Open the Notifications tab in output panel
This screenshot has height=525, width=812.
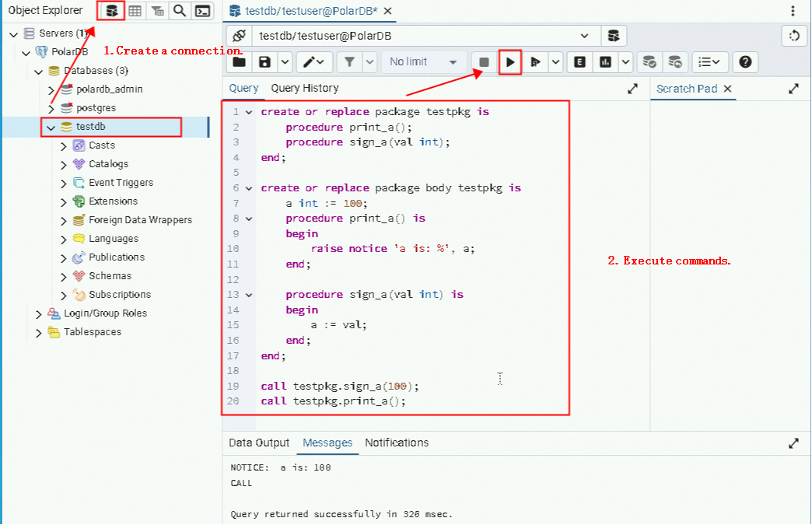pos(397,443)
